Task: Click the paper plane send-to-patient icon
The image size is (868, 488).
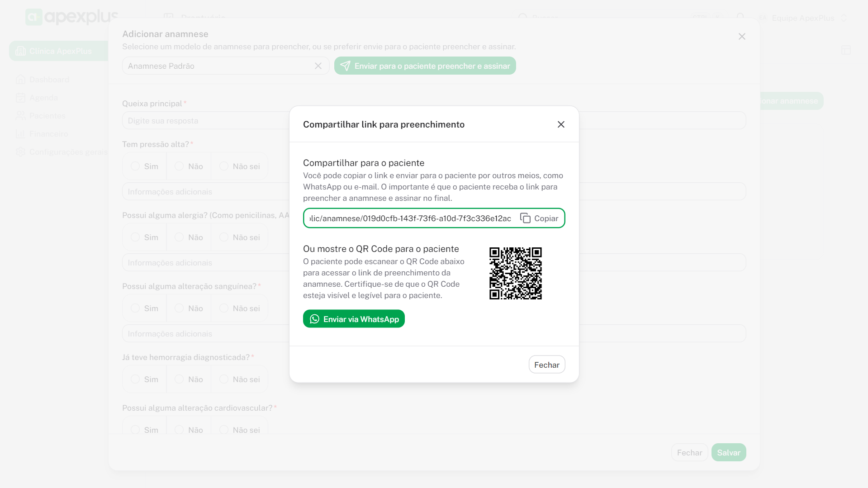Action: (345, 66)
